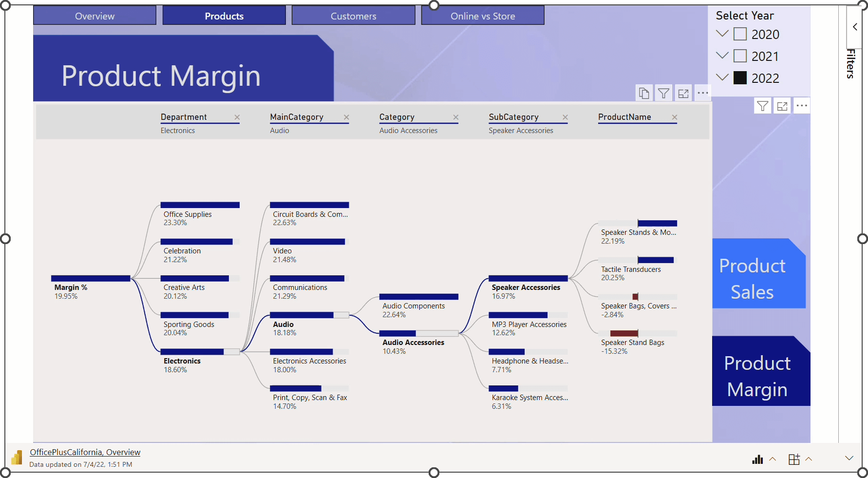This screenshot has height=478, width=868.
Task: Switch to the Customers tab
Action: [x=353, y=16]
